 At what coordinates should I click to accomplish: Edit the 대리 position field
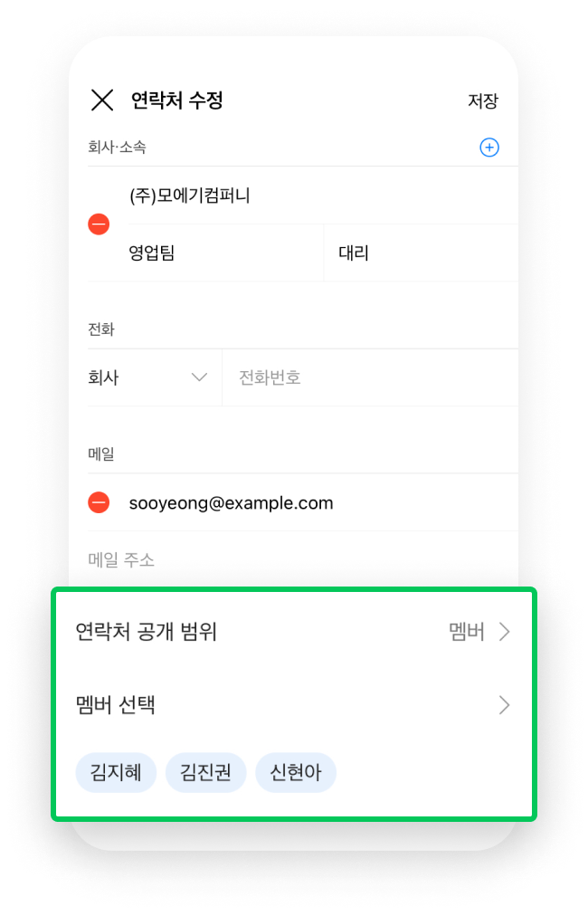pyautogui.click(x=421, y=253)
